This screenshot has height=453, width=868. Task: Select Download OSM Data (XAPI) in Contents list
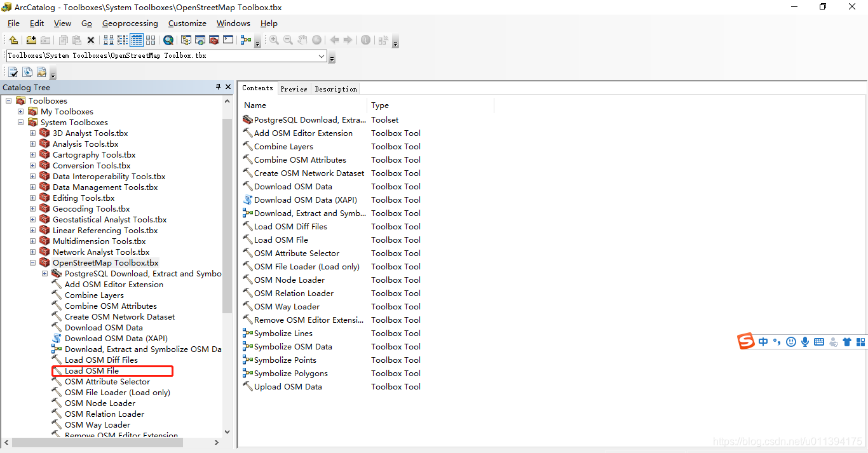[x=306, y=200]
